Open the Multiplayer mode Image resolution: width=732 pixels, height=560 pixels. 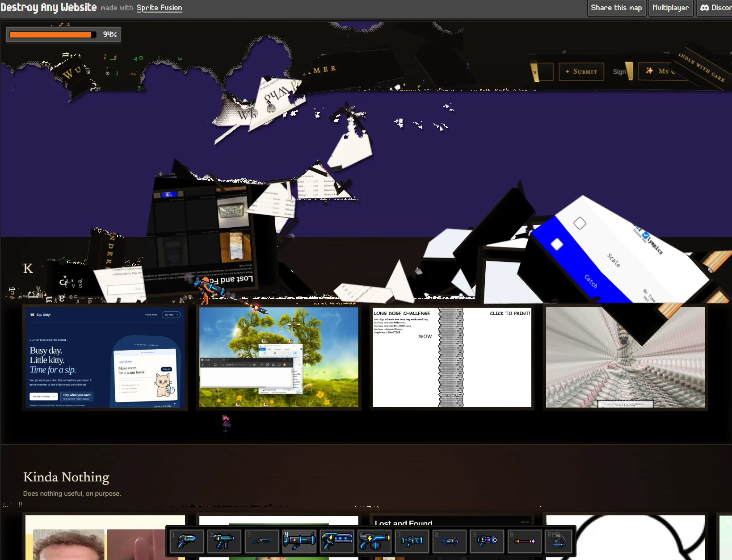click(x=671, y=8)
